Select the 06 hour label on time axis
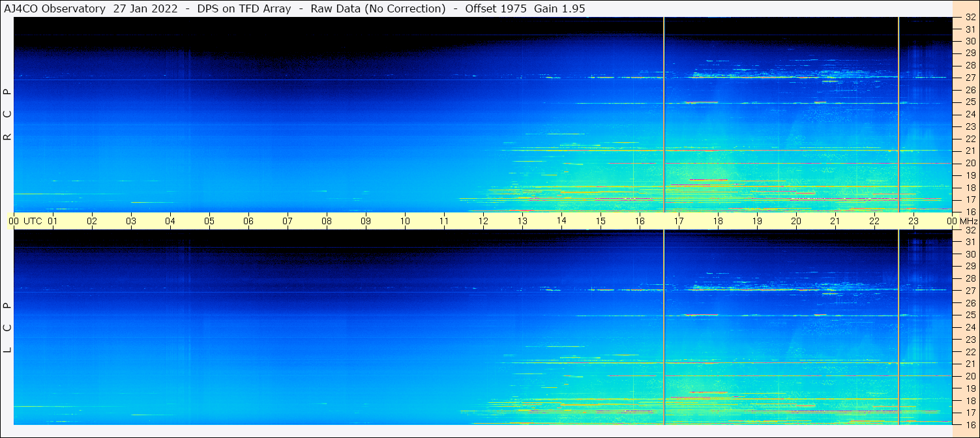This screenshot has width=980, height=438. point(248,221)
